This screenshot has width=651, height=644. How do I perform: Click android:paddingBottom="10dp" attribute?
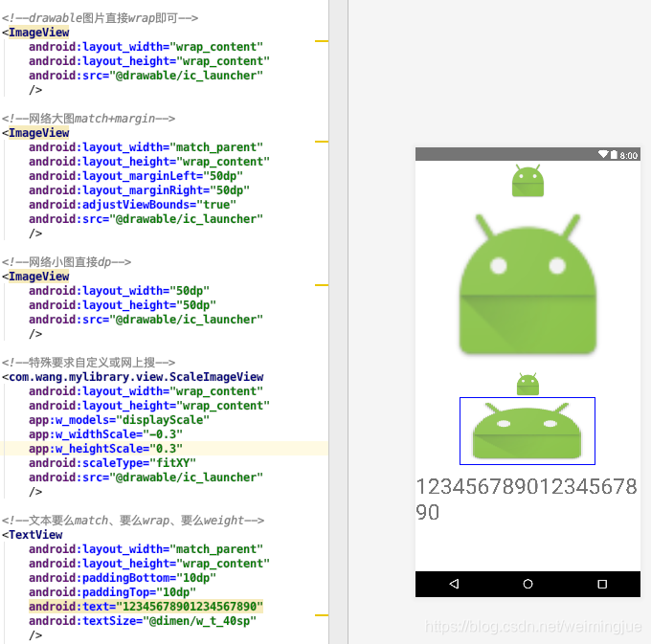pos(123,578)
